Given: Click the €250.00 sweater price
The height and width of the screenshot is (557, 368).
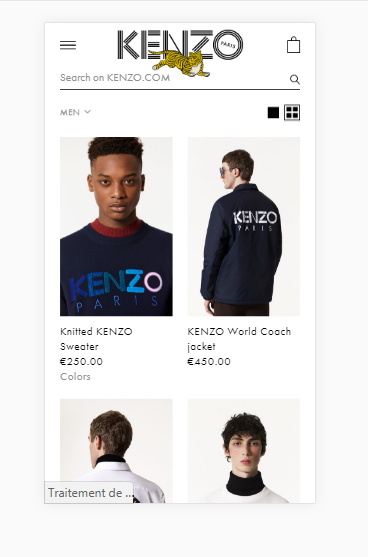Looking at the screenshot, I should tap(81, 362).
